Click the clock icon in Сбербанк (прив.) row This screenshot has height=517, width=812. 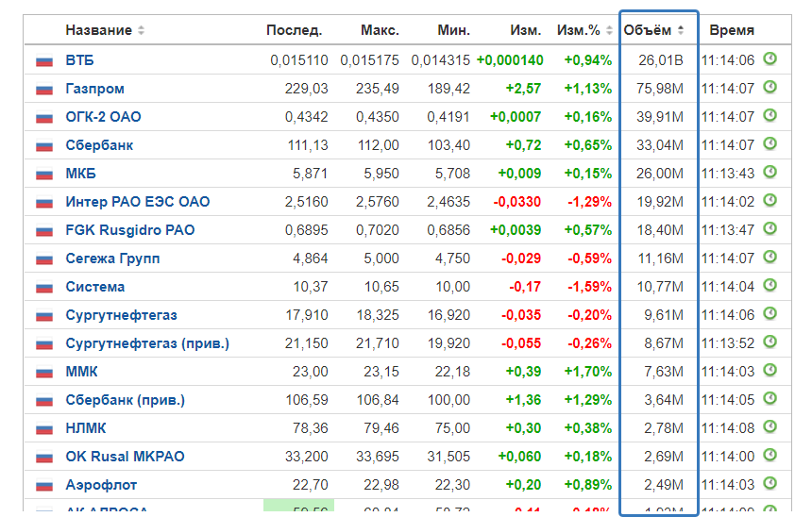point(770,398)
